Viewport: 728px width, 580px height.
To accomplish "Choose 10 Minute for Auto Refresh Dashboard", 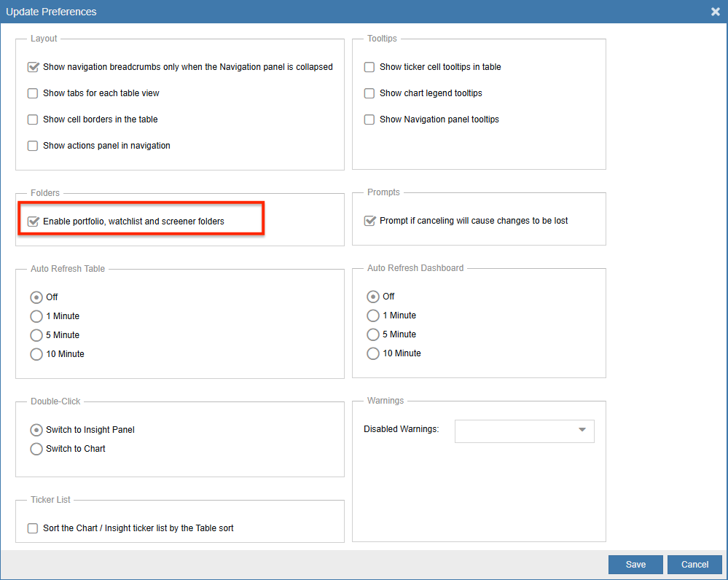I will click(x=373, y=353).
